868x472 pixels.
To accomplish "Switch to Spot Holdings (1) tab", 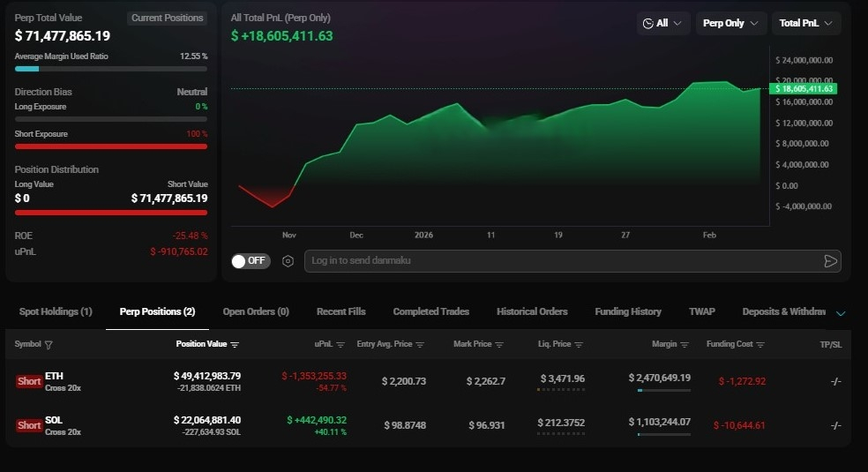I will tap(56, 311).
